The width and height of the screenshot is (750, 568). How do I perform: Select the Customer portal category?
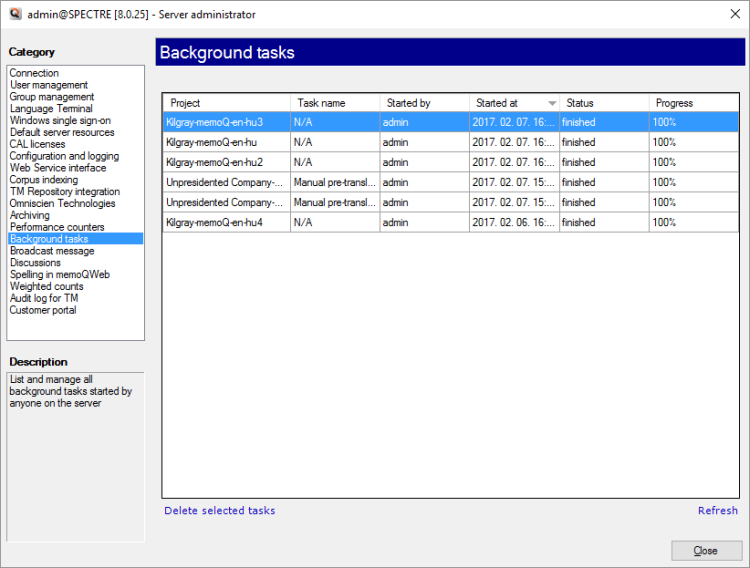tap(43, 310)
